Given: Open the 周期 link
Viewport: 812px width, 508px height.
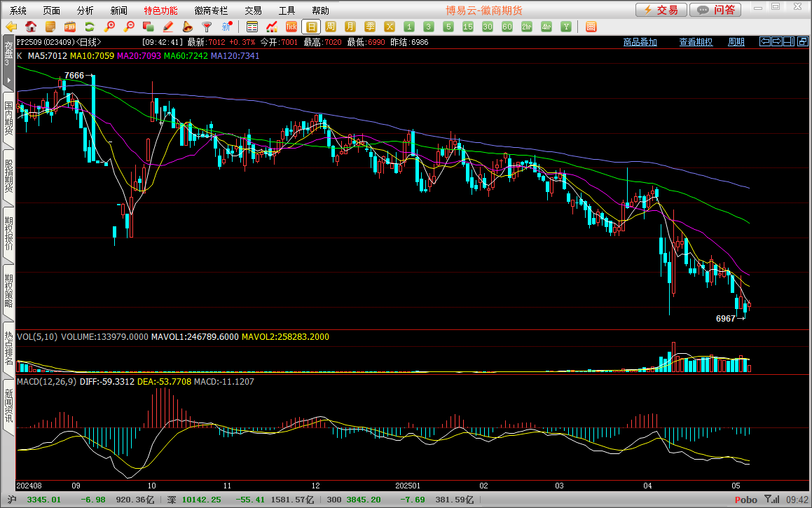Looking at the screenshot, I should (x=736, y=42).
